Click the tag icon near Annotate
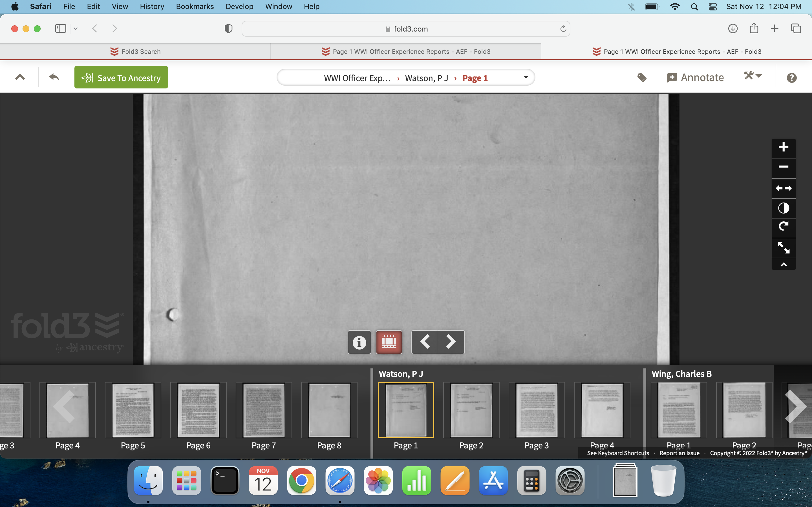812x507 pixels. (641, 78)
